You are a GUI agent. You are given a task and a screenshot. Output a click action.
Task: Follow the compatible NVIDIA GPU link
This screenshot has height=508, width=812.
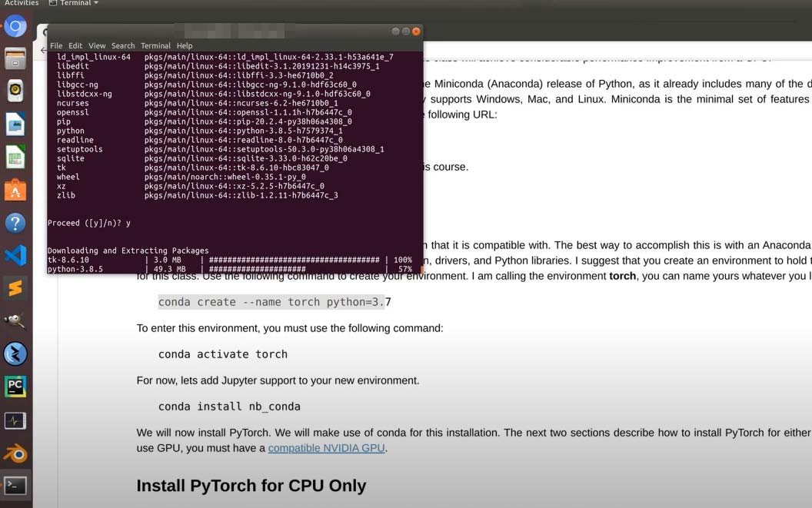coord(326,448)
